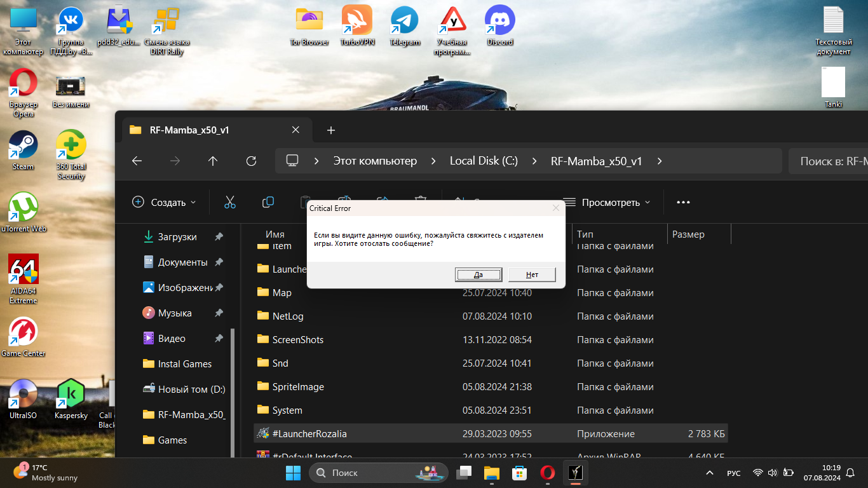Click Да in the Critical Error dialog

478,274
